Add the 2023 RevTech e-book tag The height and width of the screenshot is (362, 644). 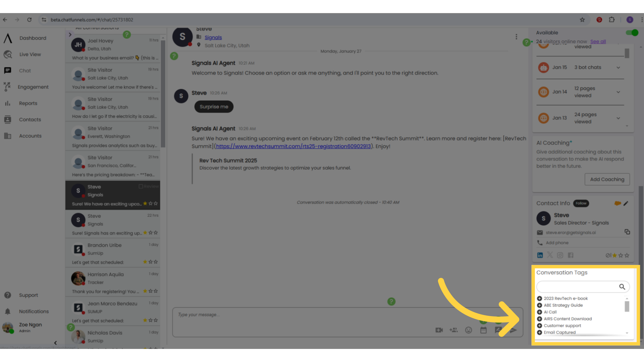click(539, 299)
